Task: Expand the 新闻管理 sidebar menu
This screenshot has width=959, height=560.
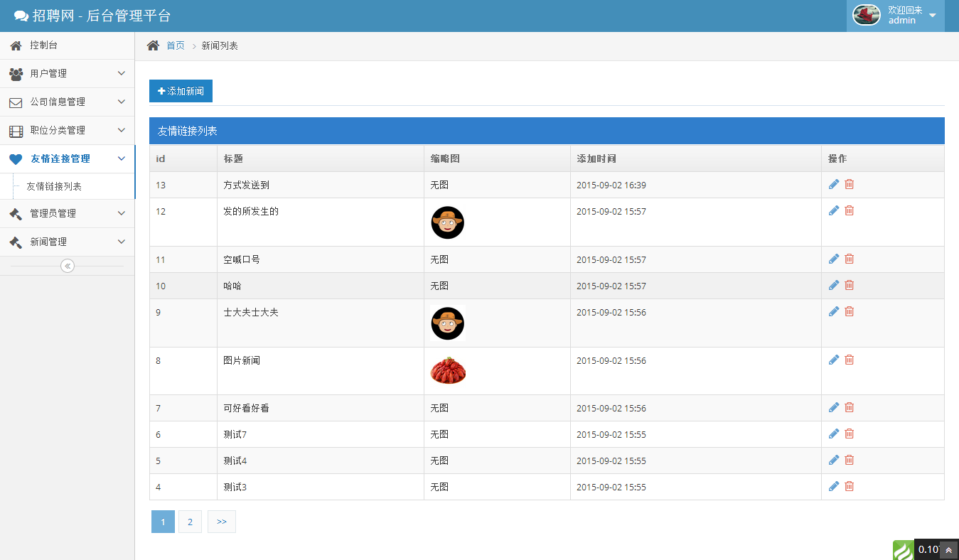Action: (67, 242)
